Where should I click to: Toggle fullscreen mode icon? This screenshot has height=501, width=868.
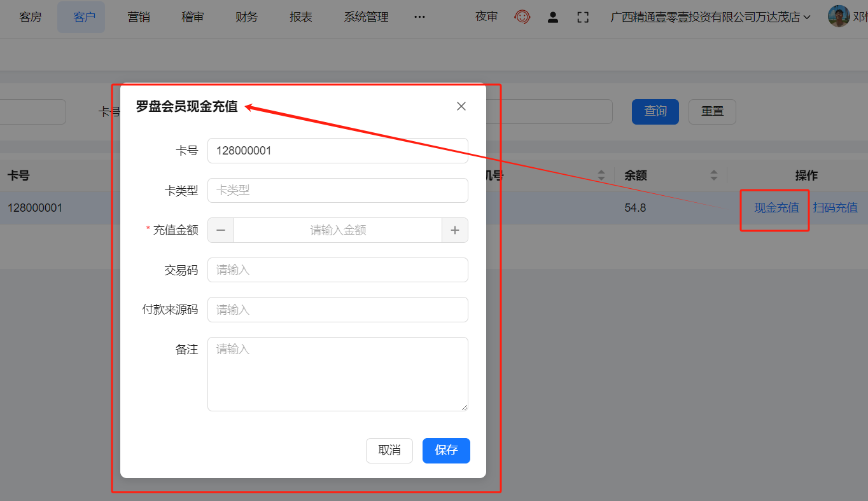click(582, 17)
